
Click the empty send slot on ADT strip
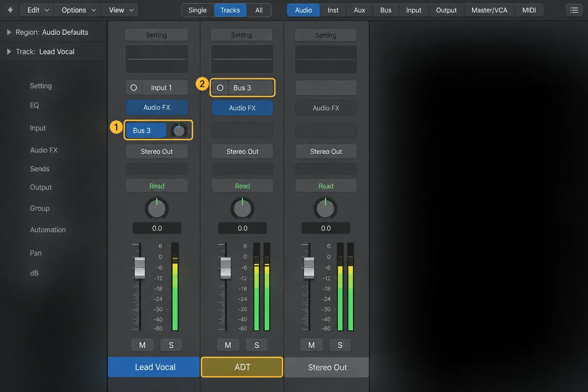242,131
